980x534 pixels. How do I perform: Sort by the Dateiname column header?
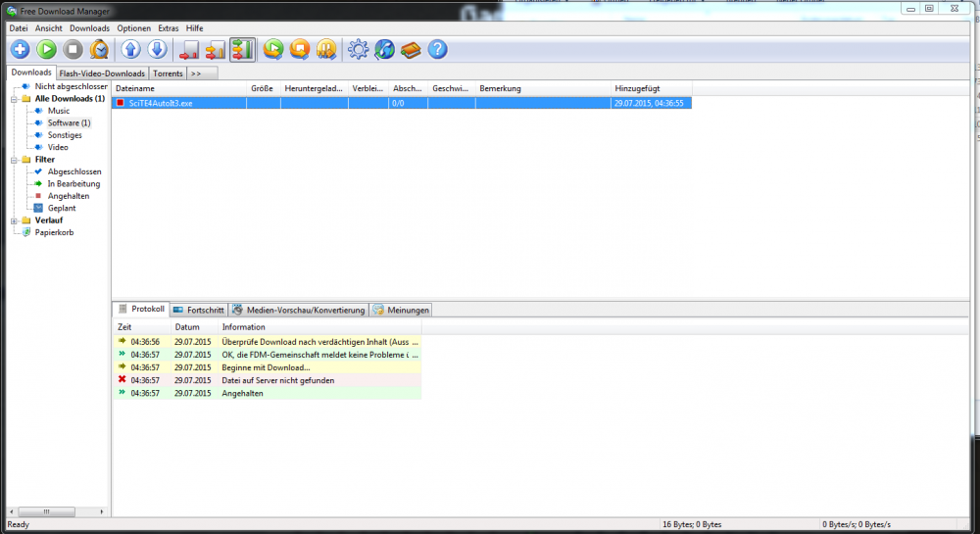179,89
